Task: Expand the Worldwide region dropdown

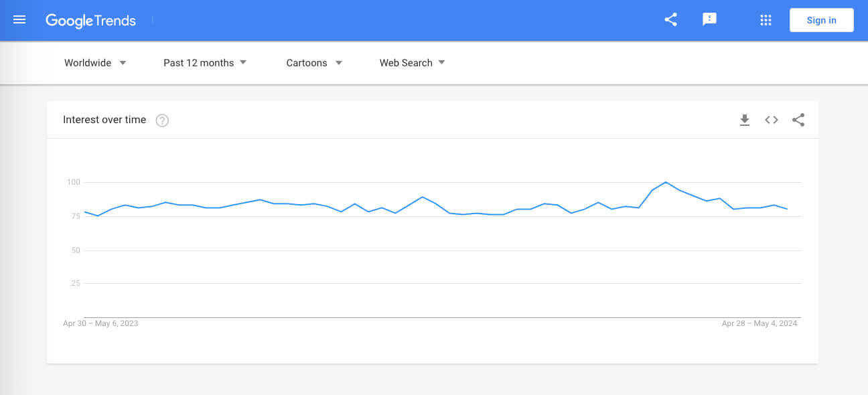Action: 95,63
